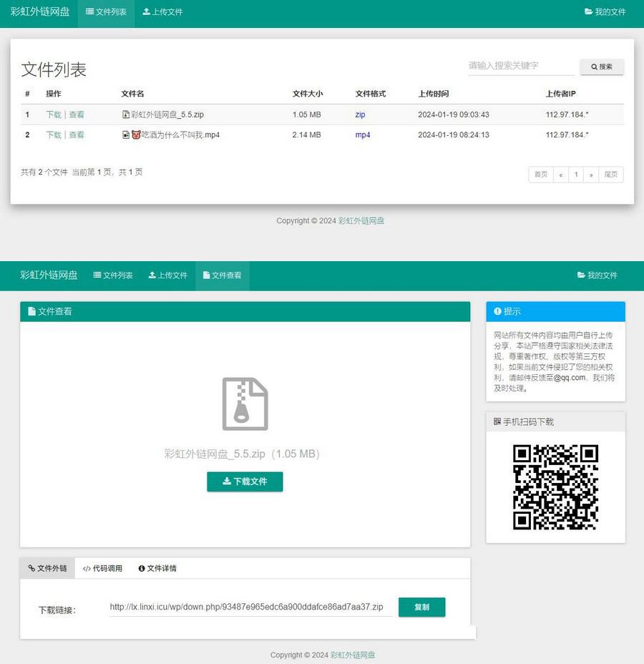Click the 尾页 pagination button

(x=610, y=174)
